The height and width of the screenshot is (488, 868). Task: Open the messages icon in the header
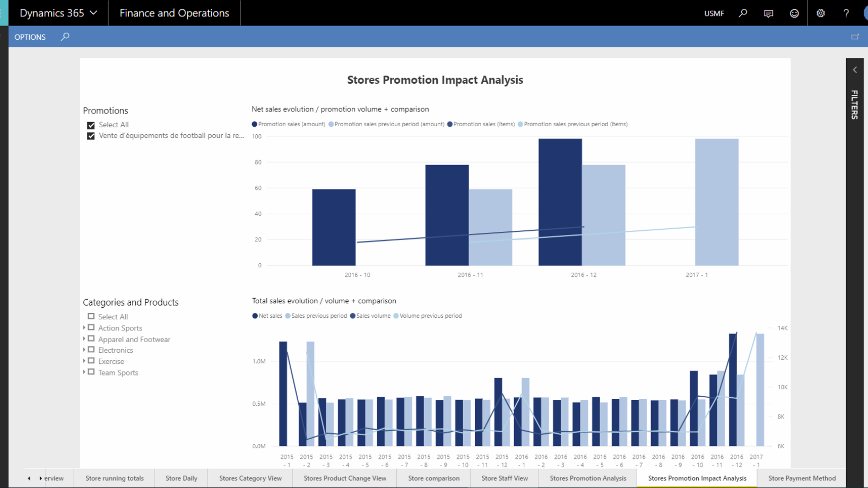(x=768, y=13)
